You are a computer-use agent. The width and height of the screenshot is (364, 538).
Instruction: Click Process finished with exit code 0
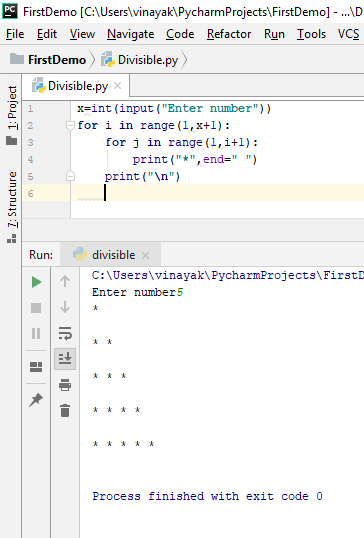207,496
